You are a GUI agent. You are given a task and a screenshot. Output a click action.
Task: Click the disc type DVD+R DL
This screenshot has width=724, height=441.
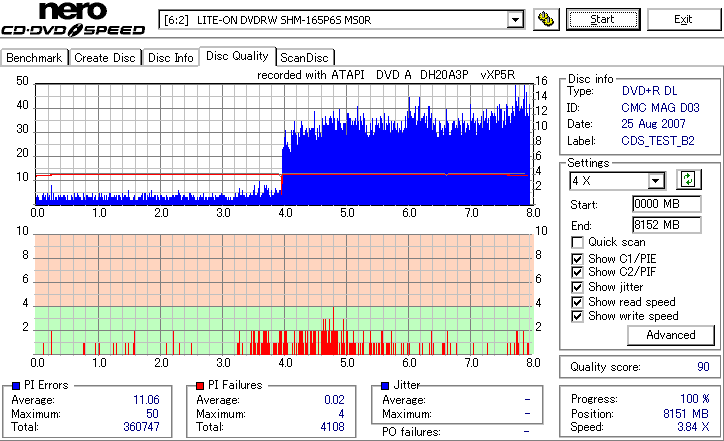[649, 91]
